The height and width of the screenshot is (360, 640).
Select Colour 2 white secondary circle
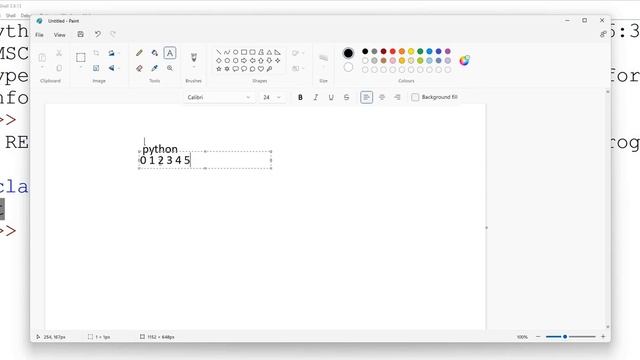348,67
